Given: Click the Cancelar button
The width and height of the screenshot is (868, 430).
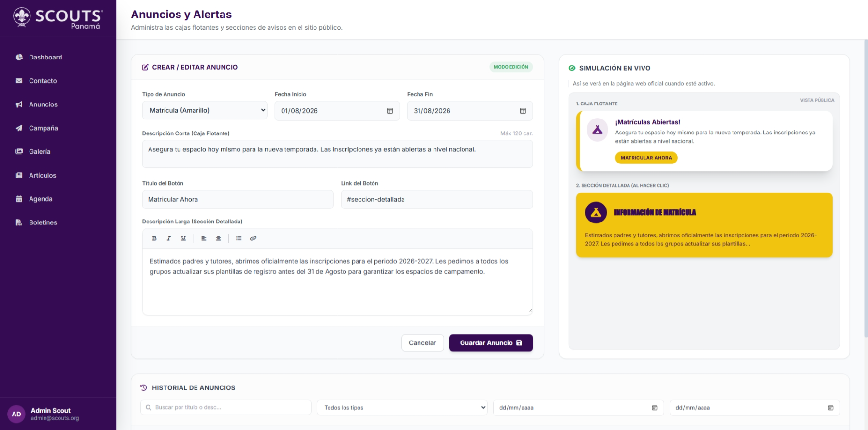Looking at the screenshot, I should (422, 343).
